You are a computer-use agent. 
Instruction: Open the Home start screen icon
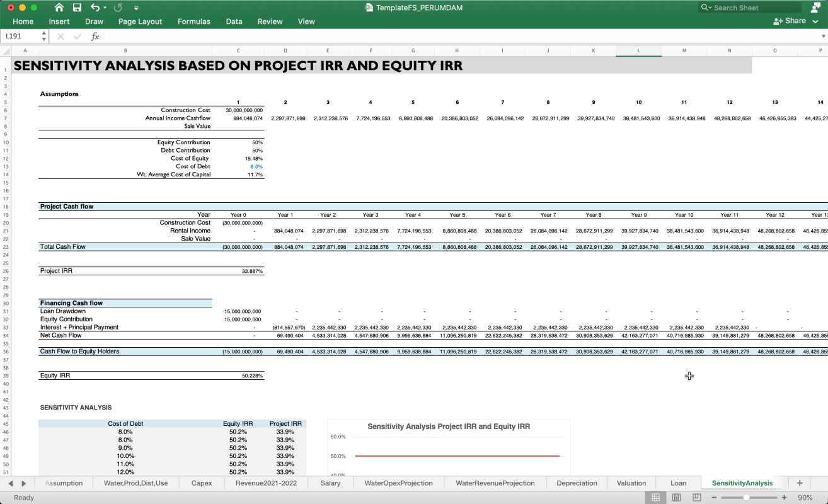pyautogui.click(x=59, y=7)
